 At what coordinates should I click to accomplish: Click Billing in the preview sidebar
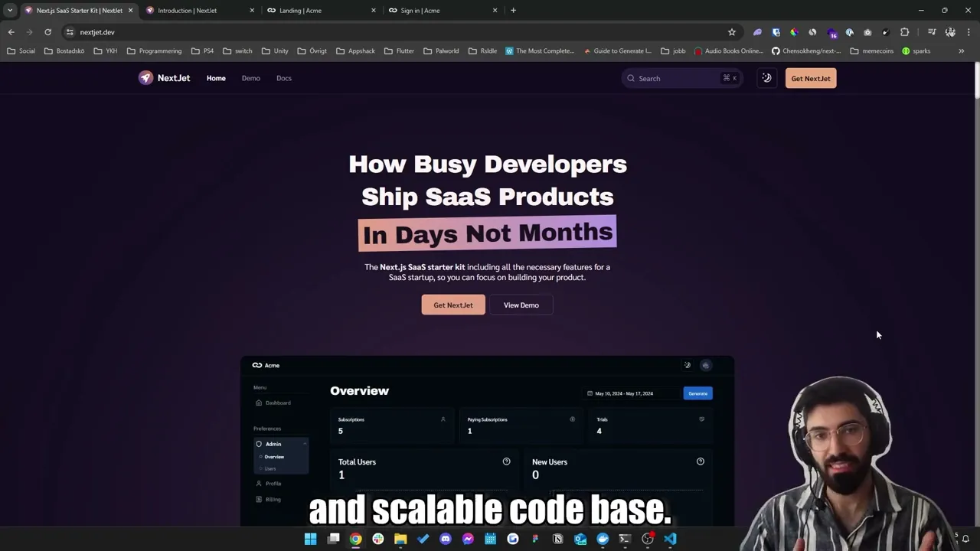(x=269, y=499)
